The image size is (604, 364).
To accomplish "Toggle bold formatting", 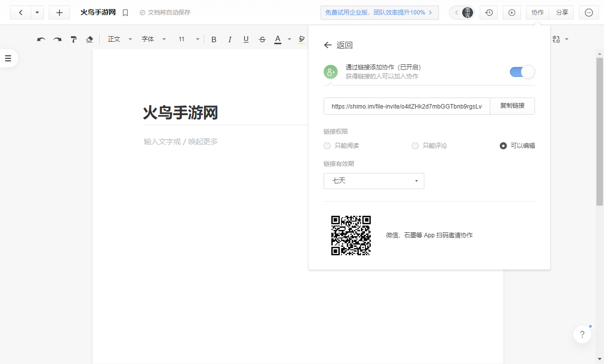I will coord(214,39).
